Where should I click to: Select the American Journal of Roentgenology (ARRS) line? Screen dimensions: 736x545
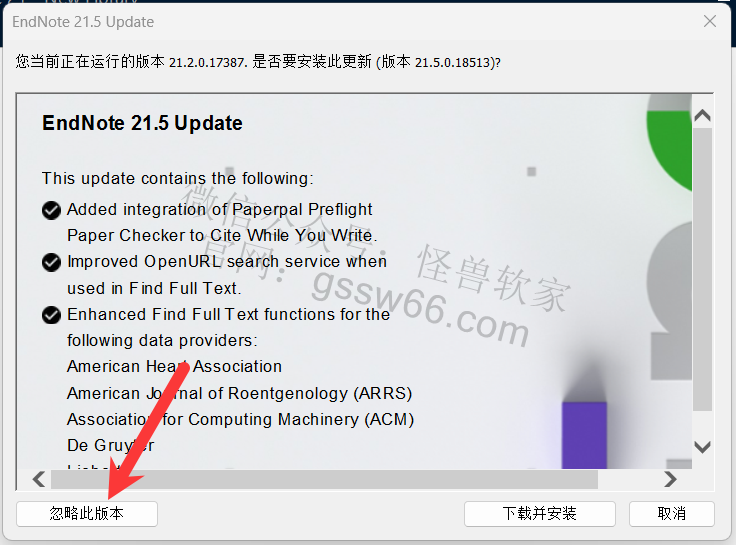(239, 393)
